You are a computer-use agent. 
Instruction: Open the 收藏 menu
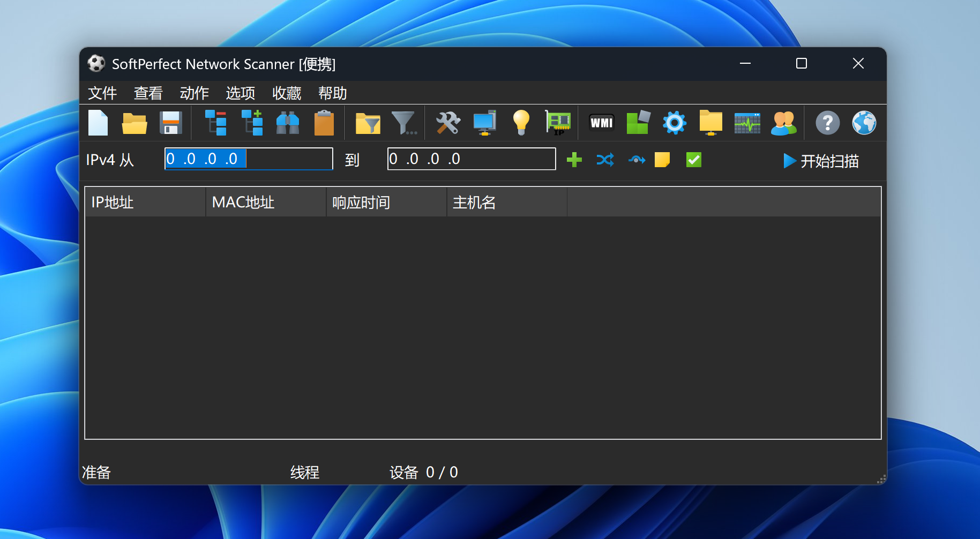coord(287,93)
